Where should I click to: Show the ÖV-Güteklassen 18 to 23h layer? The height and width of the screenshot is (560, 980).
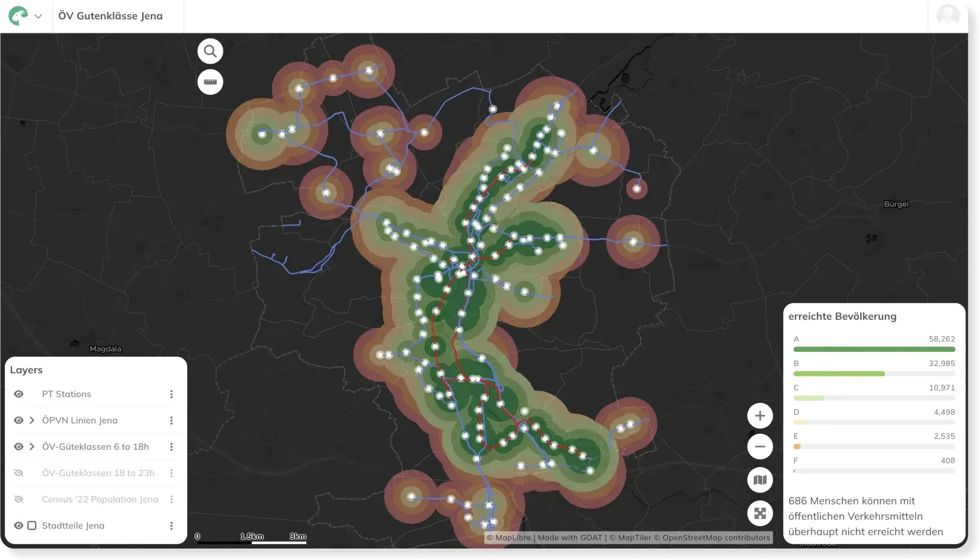19,473
